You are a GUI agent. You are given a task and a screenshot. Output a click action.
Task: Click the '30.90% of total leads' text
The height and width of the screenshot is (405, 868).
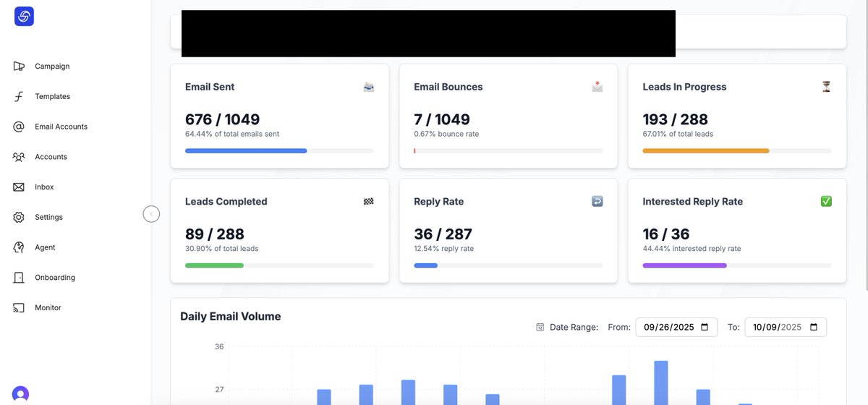tap(222, 249)
